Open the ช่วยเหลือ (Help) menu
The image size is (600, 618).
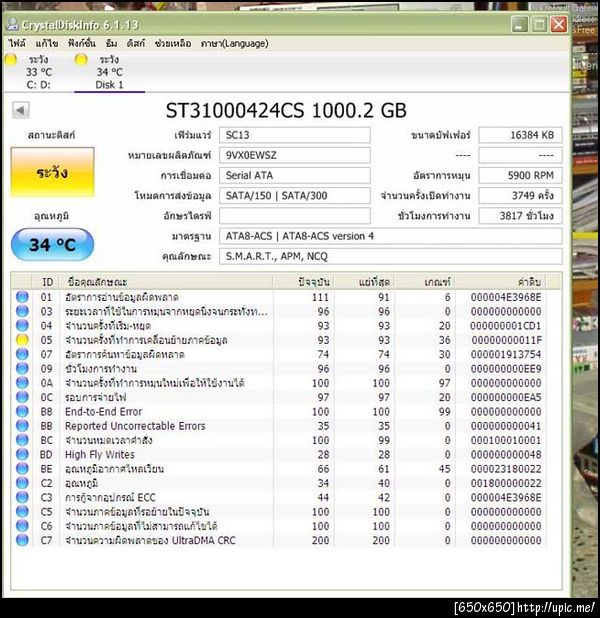(x=173, y=43)
